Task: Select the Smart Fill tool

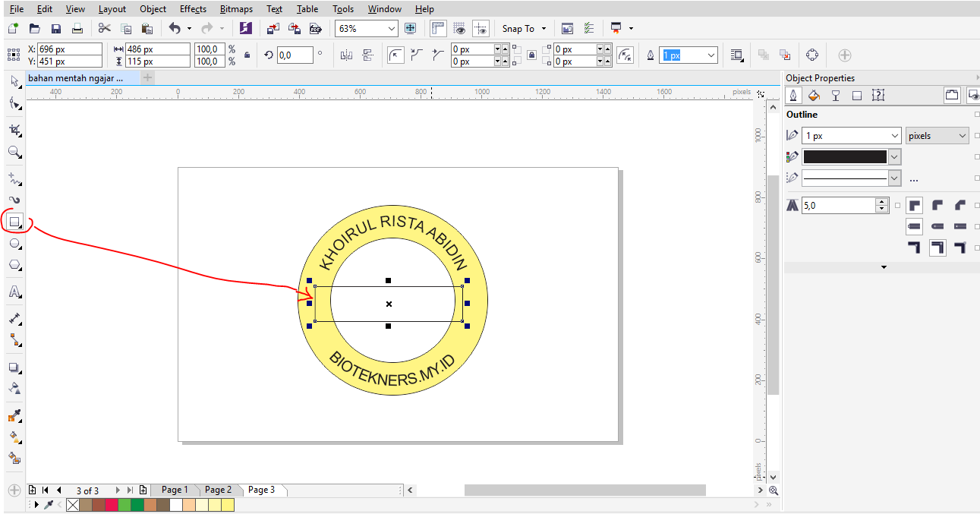Action: 14,458
